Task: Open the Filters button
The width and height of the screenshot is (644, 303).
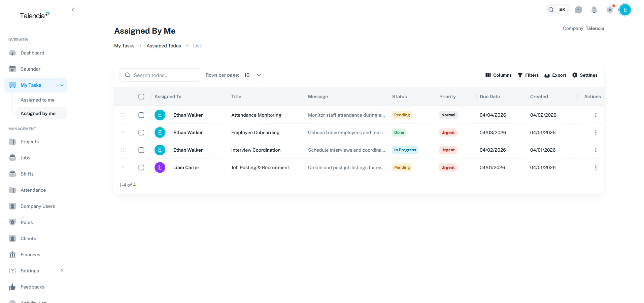Action: [528, 75]
